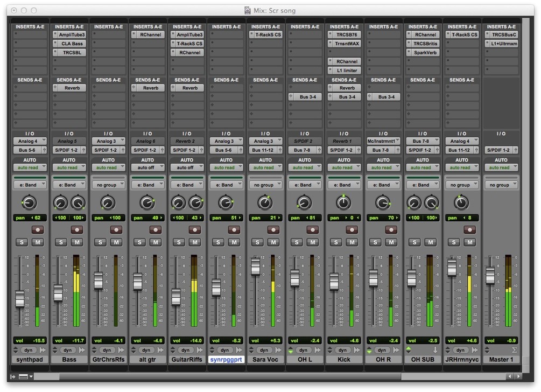
Task: Select the synthpad track name
Action: 30,360
